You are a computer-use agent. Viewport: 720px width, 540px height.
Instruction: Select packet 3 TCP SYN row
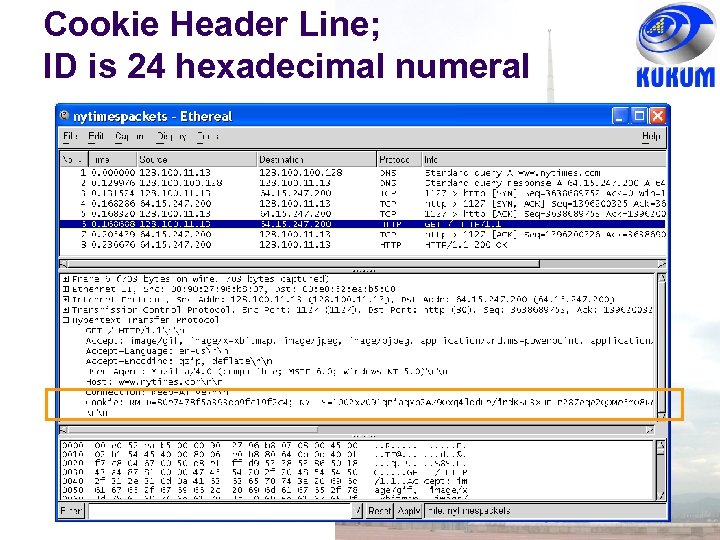coord(362,193)
